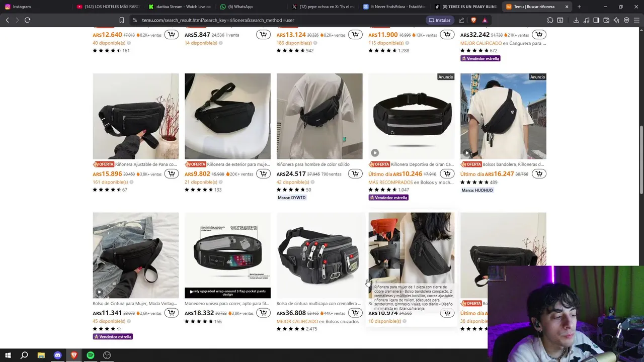
Task: Open Discord from the taskbar
Action: tap(57, 355)
